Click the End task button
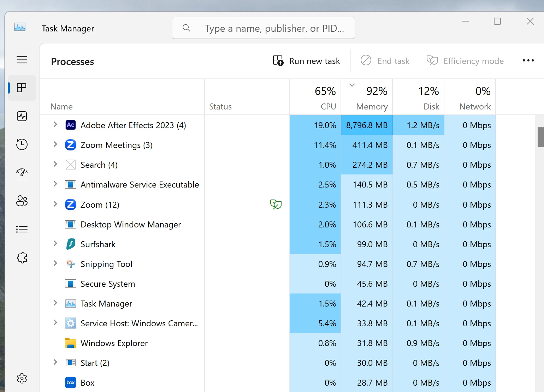The height and width of the screenshot is (392, 544). pyautogui.click(x=385, y=61)
